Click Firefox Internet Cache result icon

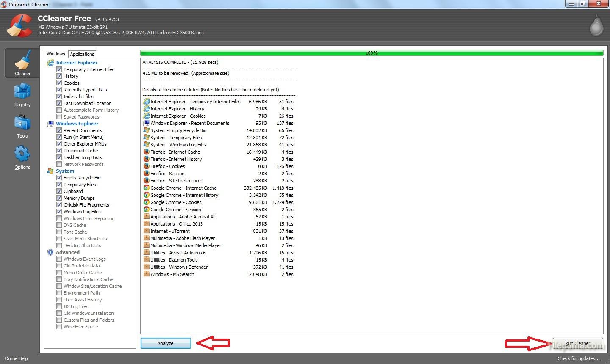pyautogui.click(x=146, y=152)
